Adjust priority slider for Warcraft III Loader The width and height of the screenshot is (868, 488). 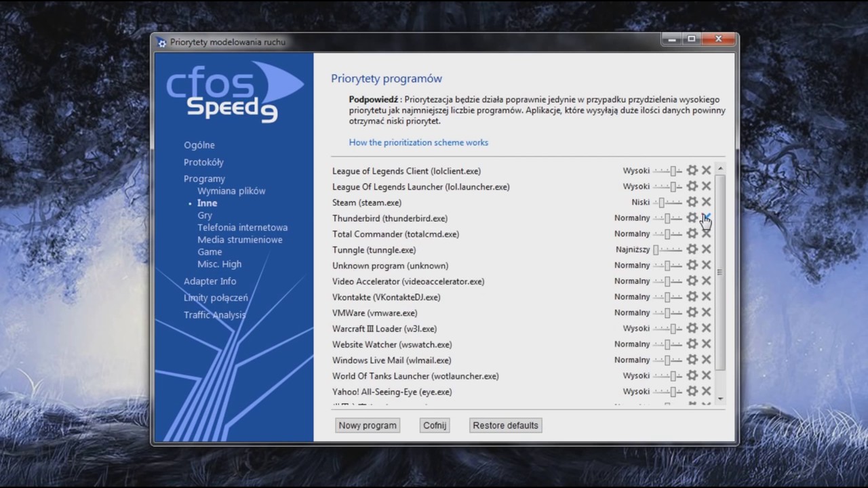tap(668, 328)
